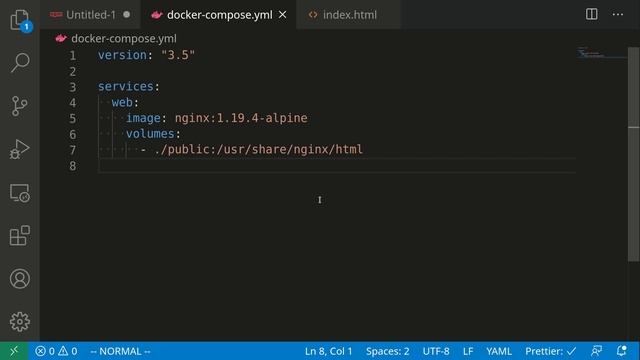Open the Search view

[20, 62]
